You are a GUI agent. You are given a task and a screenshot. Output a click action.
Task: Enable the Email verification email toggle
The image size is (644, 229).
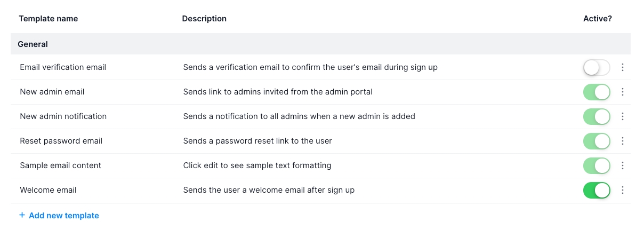pyautogui.click(x=597, y=68)
